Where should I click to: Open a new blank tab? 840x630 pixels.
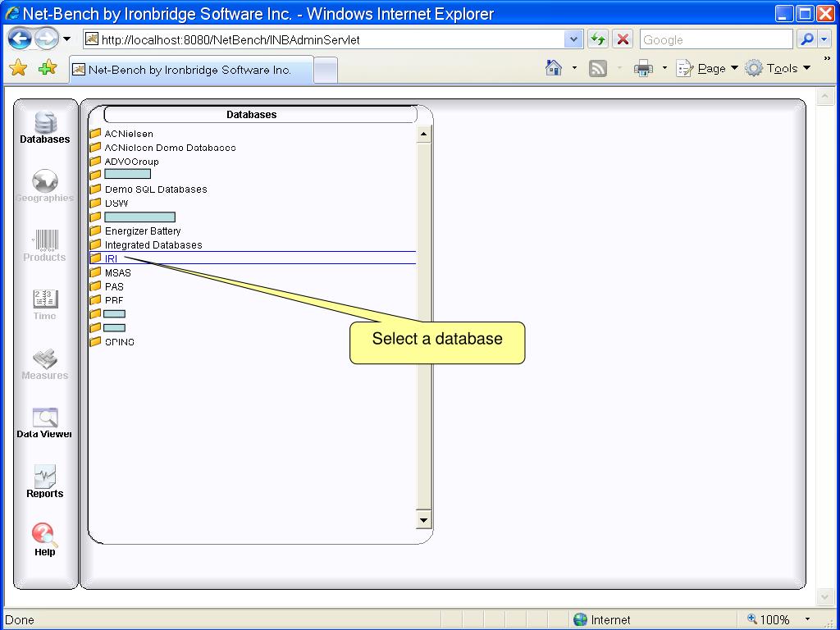coord(326,71)
